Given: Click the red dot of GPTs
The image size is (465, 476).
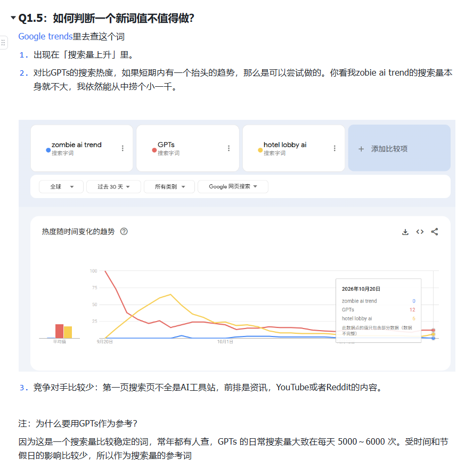Looking at the screenshot, I should (x=154, y=150).
